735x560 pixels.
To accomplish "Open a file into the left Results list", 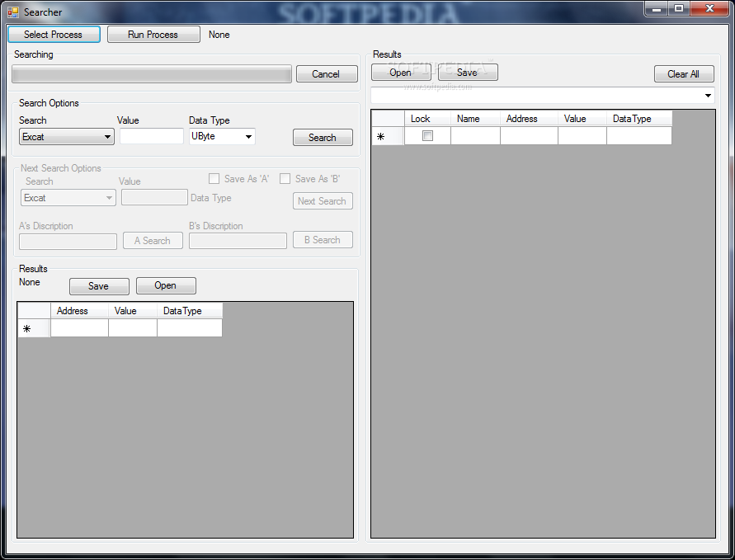I will (166, 285).
